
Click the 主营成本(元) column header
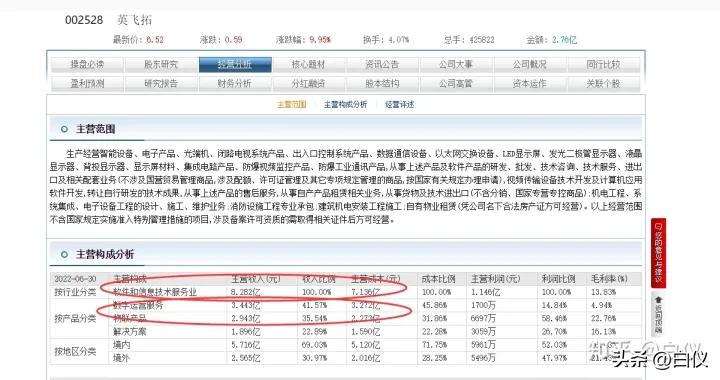(376, 279)
